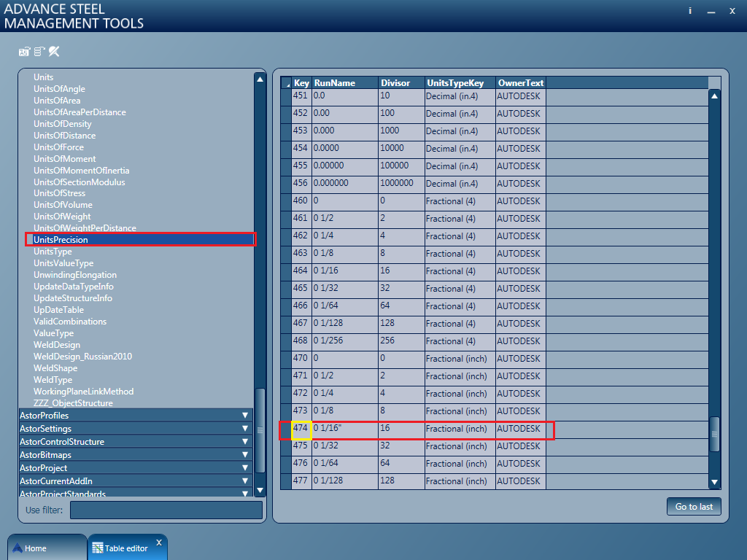The image size is (747, 560).
Task: Click the AS database toolbar icon
Action: 24,52
